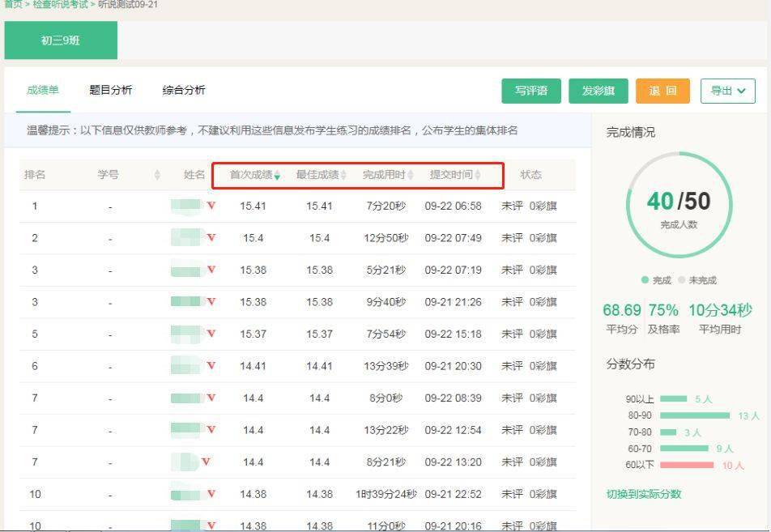Click the red 60以下 distribution bar
The width and height of the screenshot is (771, 532).
[x=687, y=465]
